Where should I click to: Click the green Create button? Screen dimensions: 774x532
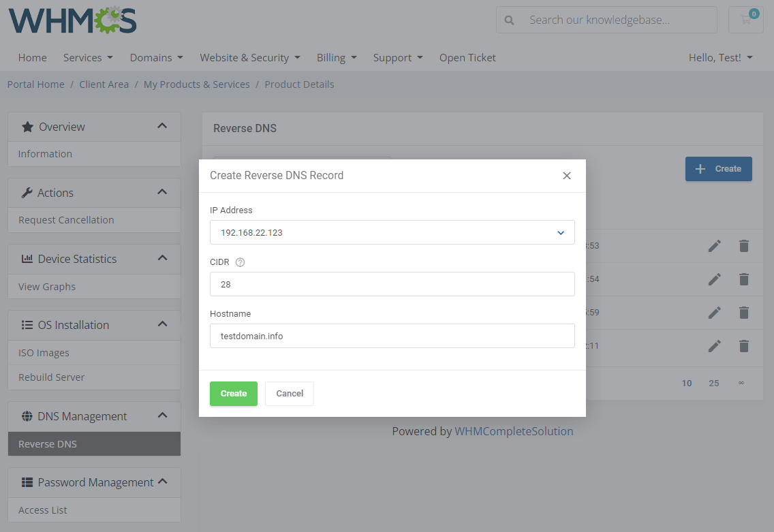pos(234,393)
